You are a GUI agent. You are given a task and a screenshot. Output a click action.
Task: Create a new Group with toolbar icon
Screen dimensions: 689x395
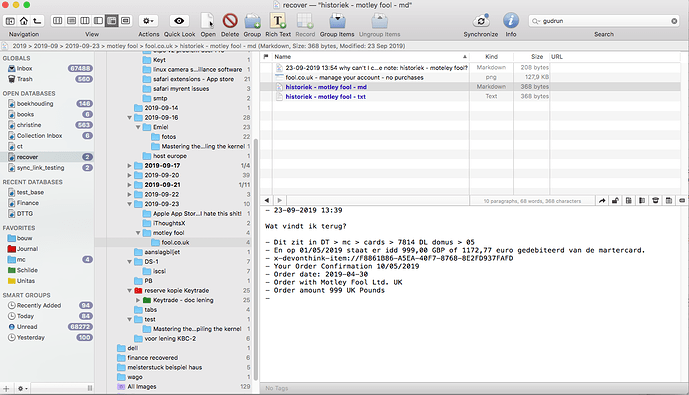tap(252, 21)
